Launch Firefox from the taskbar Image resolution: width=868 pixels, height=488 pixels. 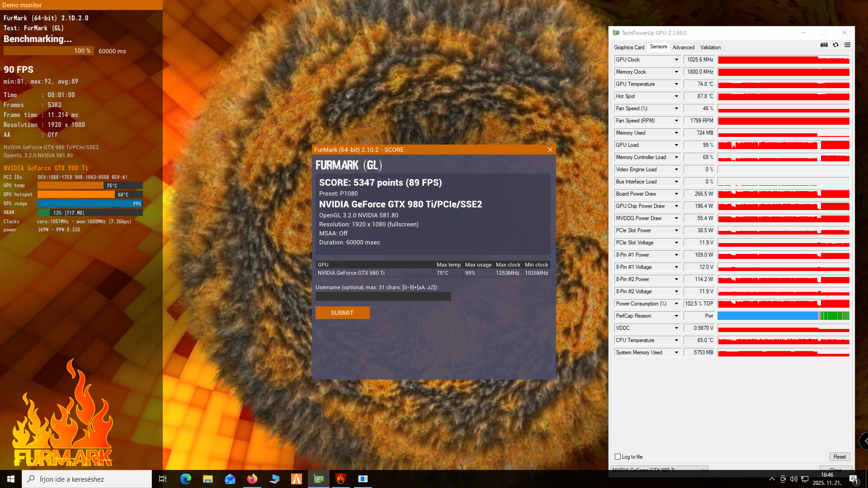tap(252, 479)
